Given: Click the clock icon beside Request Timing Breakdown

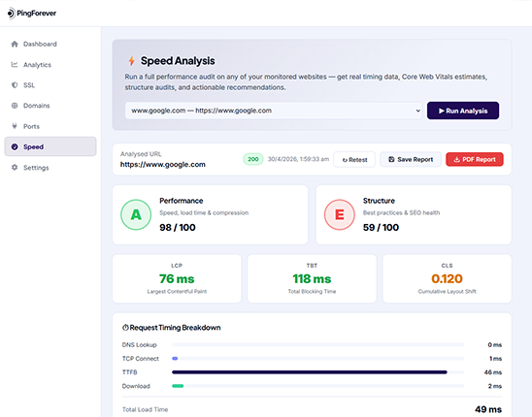Looking at the screenshot, I should 125,328.
